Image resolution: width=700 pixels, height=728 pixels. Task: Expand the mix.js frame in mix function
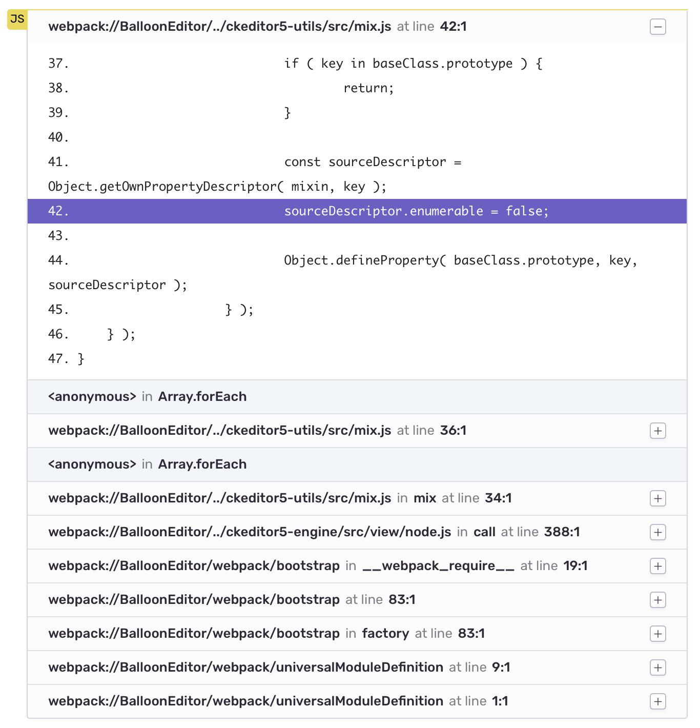658,498
